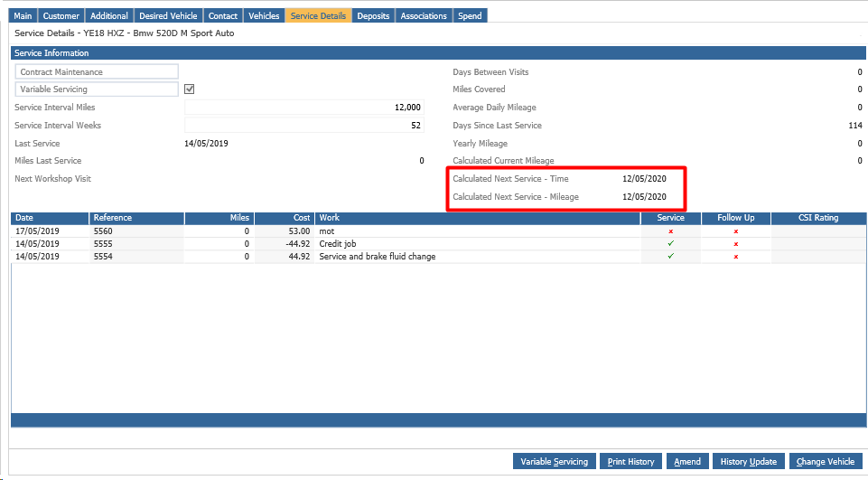Click the History Update button

coord(749,461)
